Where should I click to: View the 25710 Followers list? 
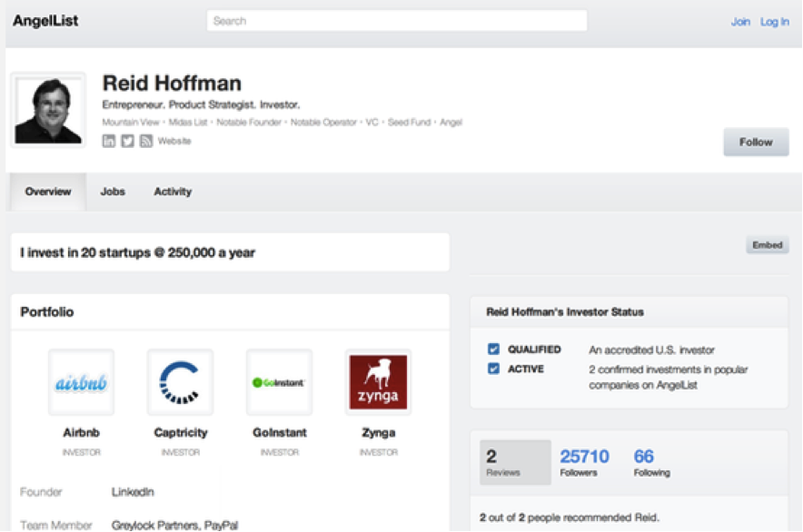coord(584,462)
